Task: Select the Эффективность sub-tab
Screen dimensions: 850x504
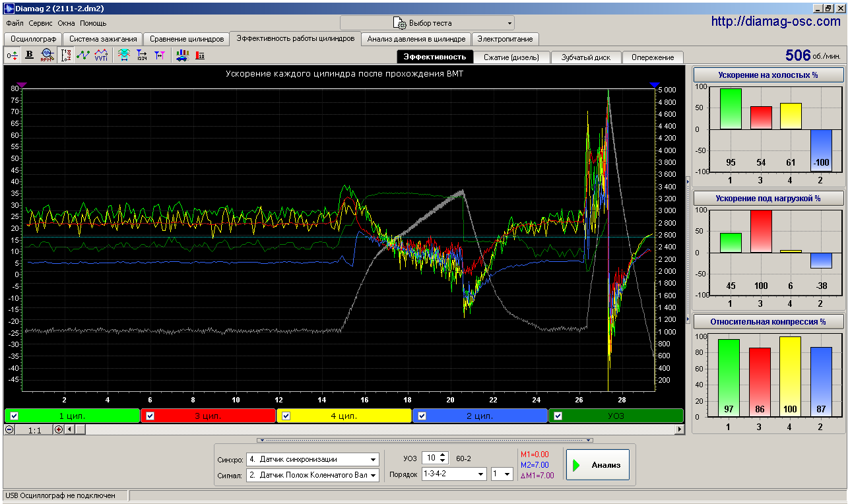Action: click(435, 57)
